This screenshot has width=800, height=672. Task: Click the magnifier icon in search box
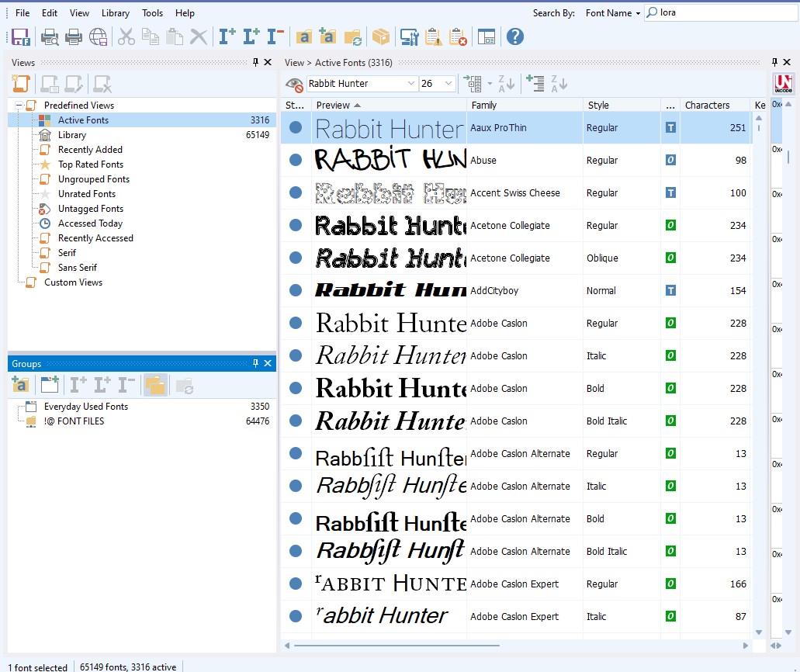point(652,12)
